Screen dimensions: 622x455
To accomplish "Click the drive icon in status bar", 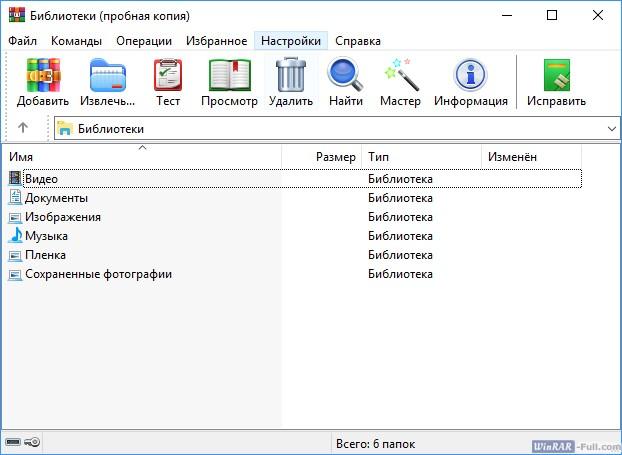I will 13,442.
